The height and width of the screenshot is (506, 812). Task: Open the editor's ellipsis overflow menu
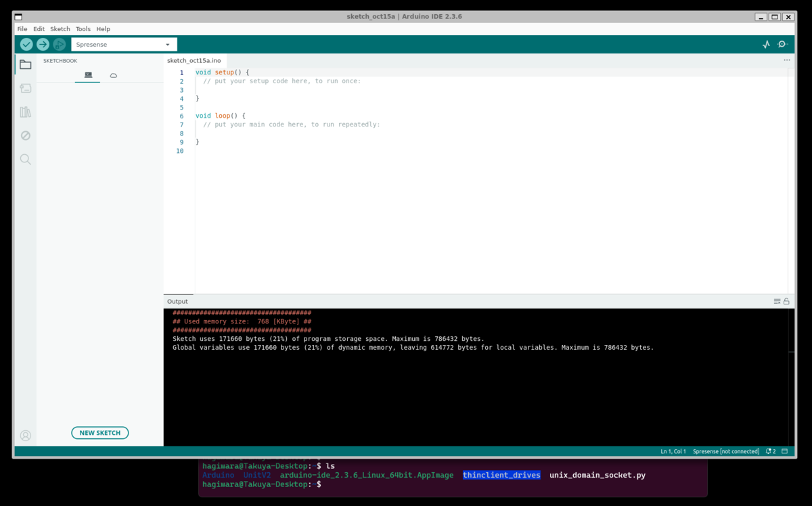[x=786, y=60]
